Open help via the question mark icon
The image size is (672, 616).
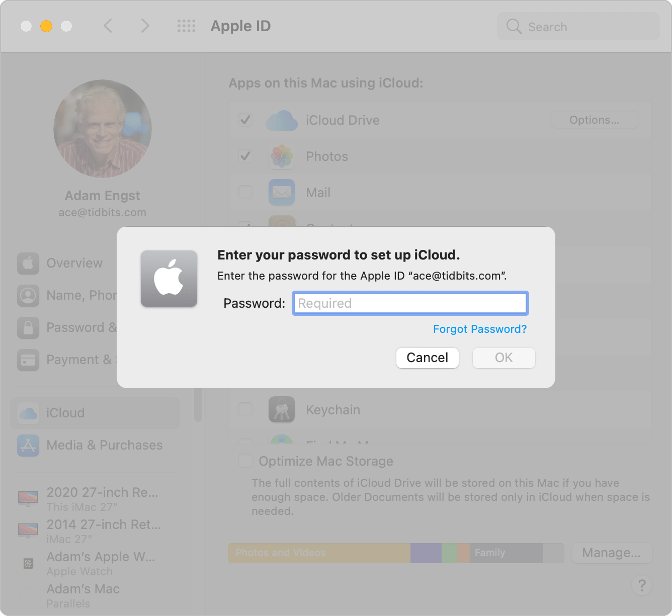(642, 586)
